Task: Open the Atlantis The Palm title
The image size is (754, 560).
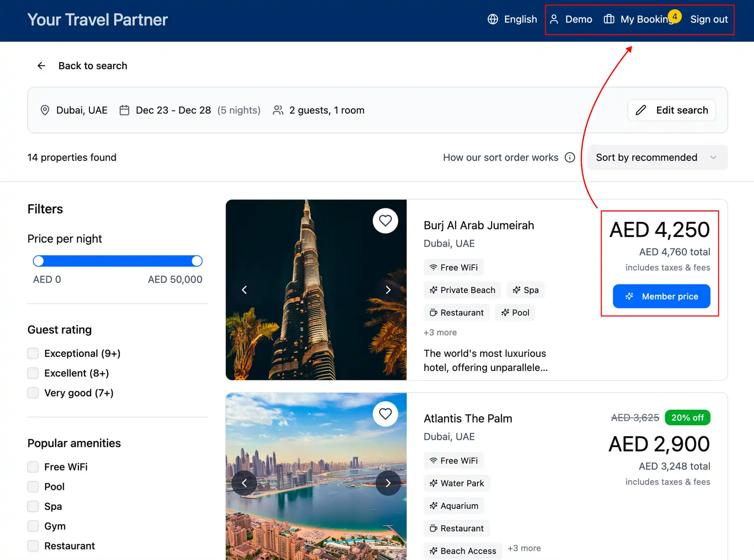Action: coord(468,419)
